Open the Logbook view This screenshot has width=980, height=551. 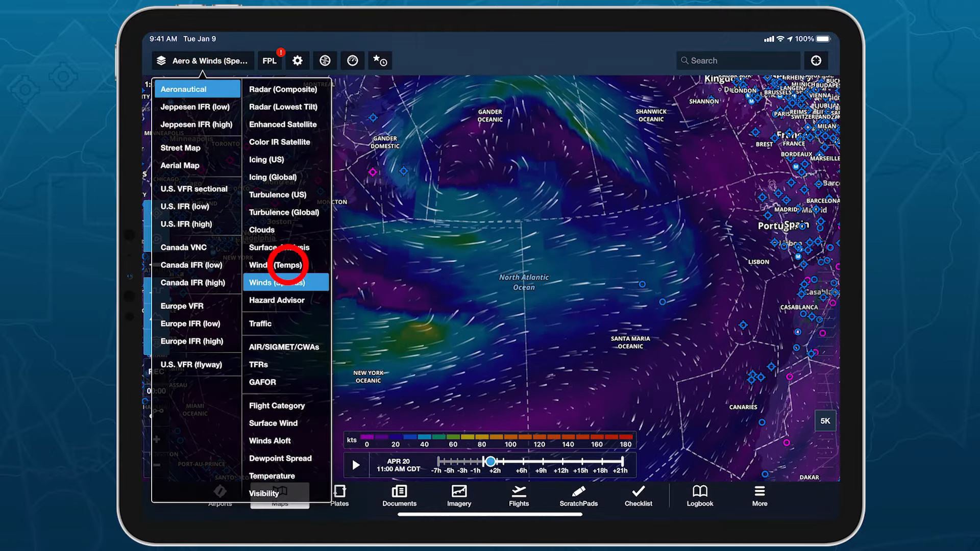pos(699,495)
